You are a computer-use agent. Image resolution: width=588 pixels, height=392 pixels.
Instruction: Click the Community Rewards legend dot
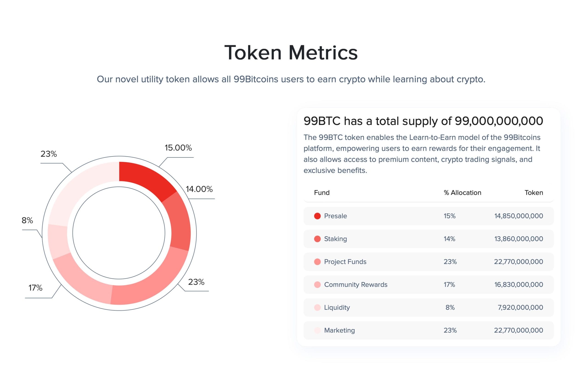[317, 285]
